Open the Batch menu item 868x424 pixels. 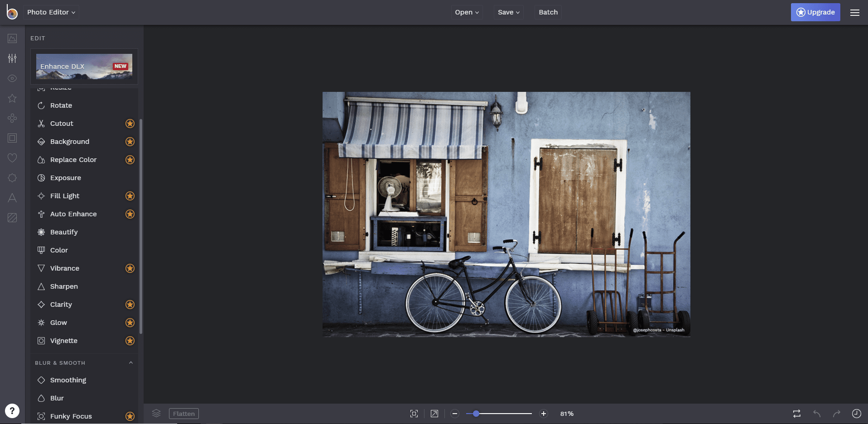click(x=548, y=12)
